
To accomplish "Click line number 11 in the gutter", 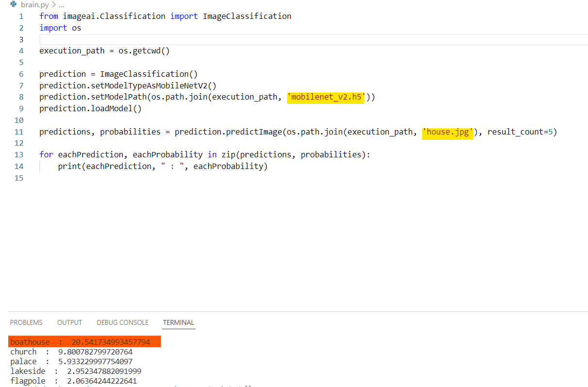I will [18, 132].
